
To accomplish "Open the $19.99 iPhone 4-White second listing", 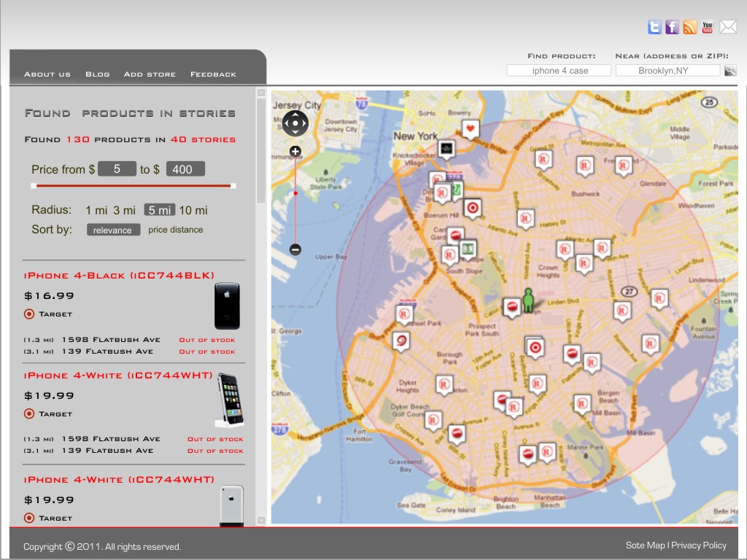I will tap(118, 376).
